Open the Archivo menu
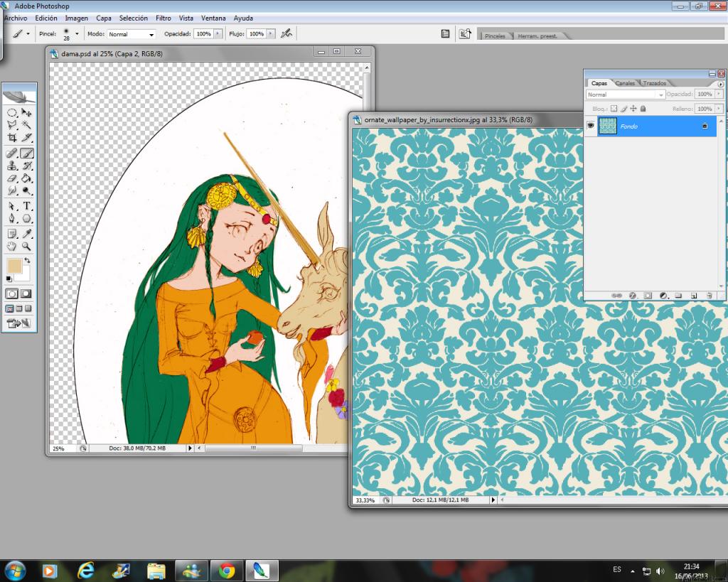 point(16,18)
